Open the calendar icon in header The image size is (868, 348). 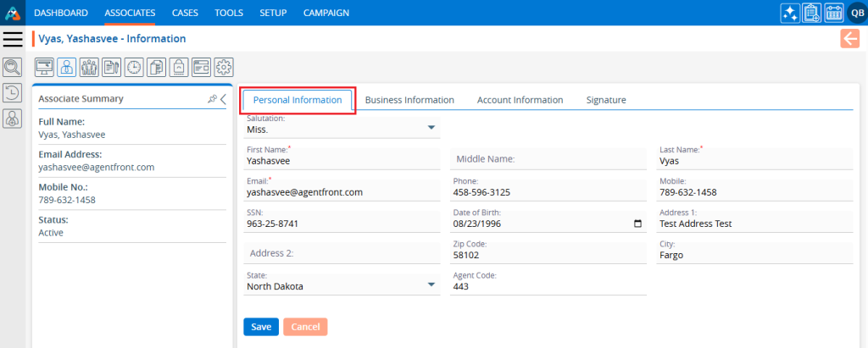click(832, 13)
